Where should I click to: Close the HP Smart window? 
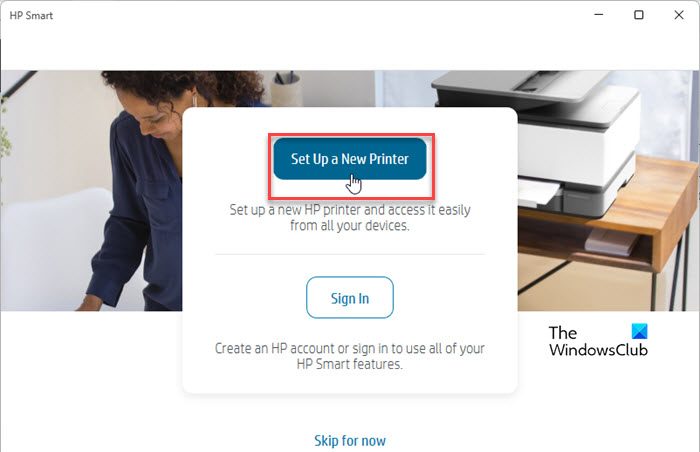coord(679,15)
